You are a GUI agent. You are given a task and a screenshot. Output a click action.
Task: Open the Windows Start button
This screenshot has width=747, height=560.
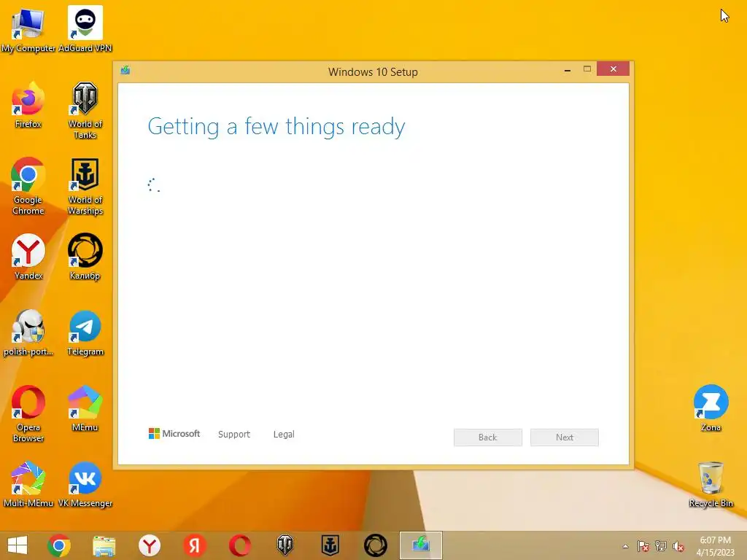tap(18, 545)
